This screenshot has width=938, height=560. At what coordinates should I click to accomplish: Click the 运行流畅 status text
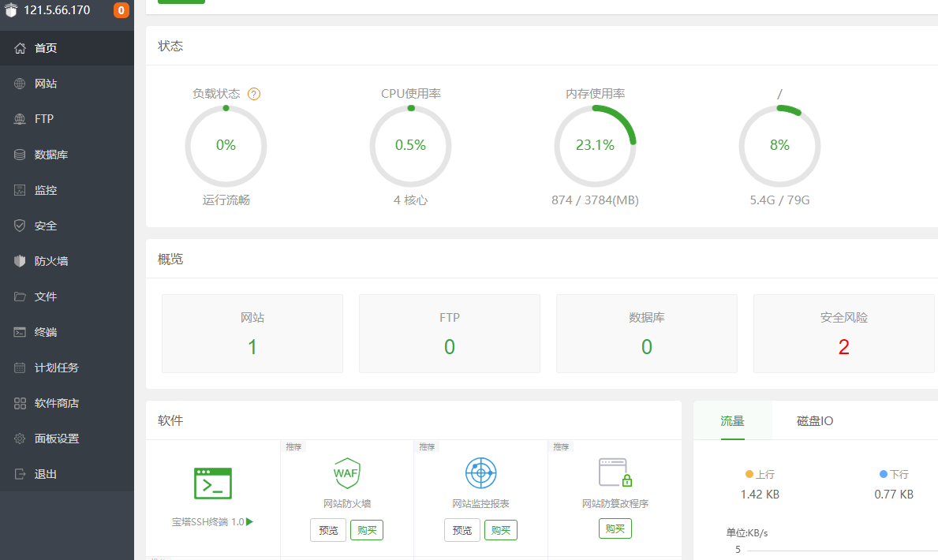click(226, 200)
